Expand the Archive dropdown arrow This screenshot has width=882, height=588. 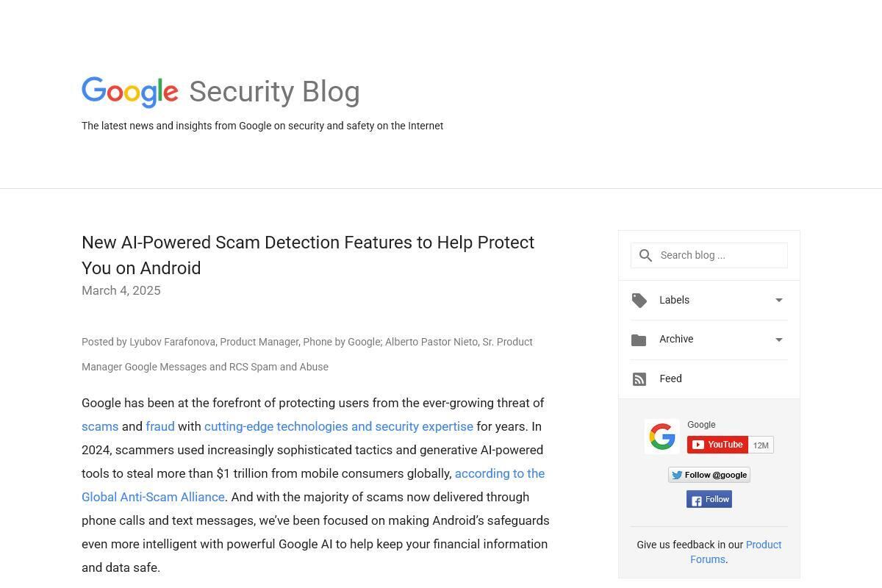[x=779, y=340]
